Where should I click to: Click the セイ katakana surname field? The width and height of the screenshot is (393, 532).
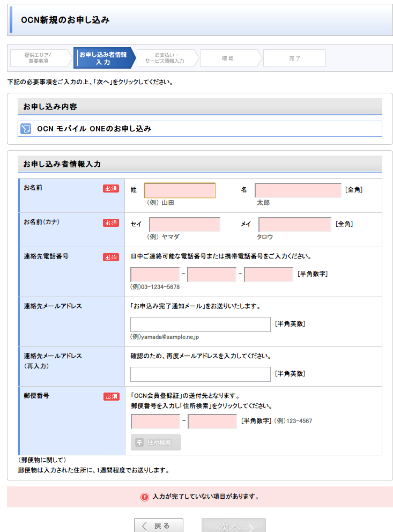tap(184, 225)
